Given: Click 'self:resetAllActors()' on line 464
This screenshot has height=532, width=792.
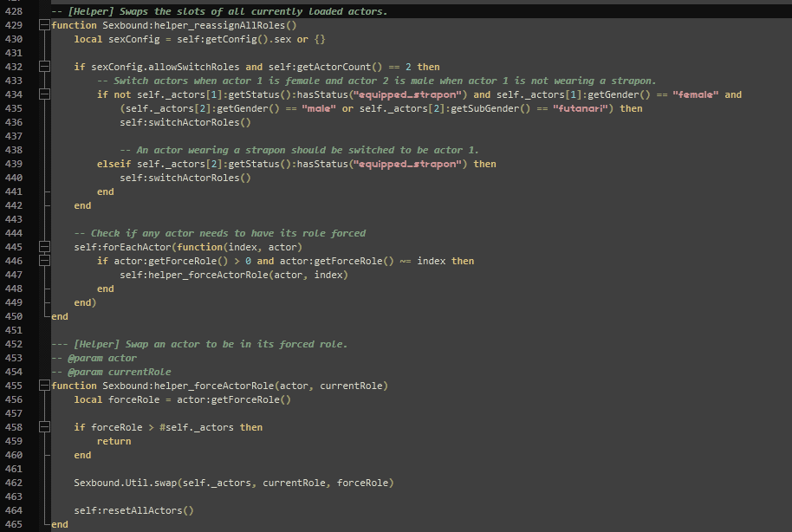Looking at the screenshot, I should [133, 511].
